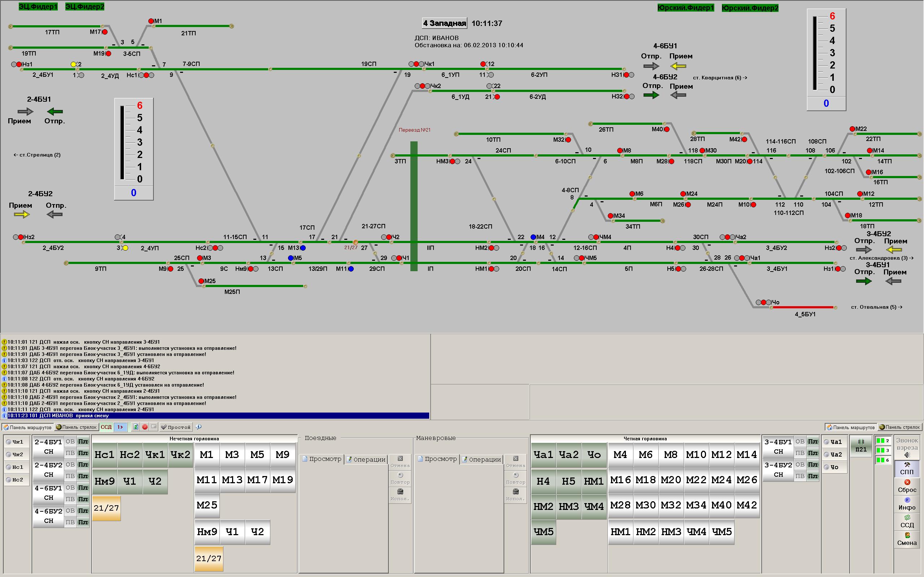Click the blue info icon after Простой
Viewport: 924px width, 577px height.
coord(198,427)
